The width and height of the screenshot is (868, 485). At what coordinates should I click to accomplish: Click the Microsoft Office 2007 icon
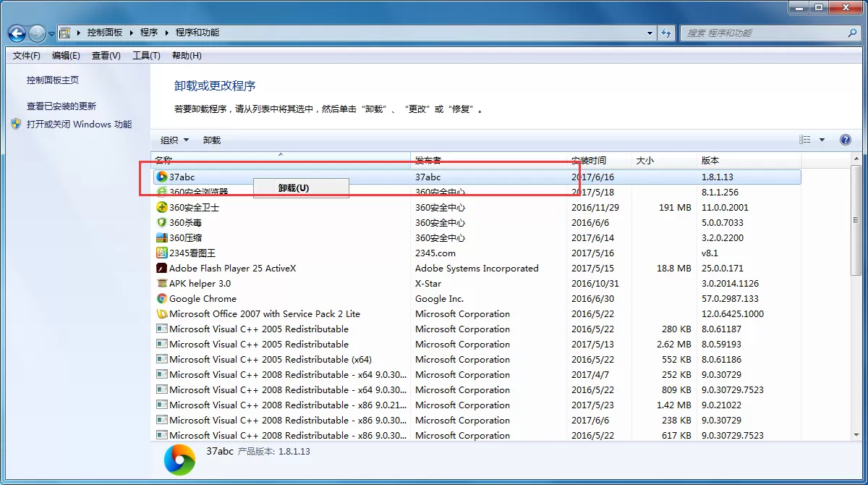click(162, 313)
